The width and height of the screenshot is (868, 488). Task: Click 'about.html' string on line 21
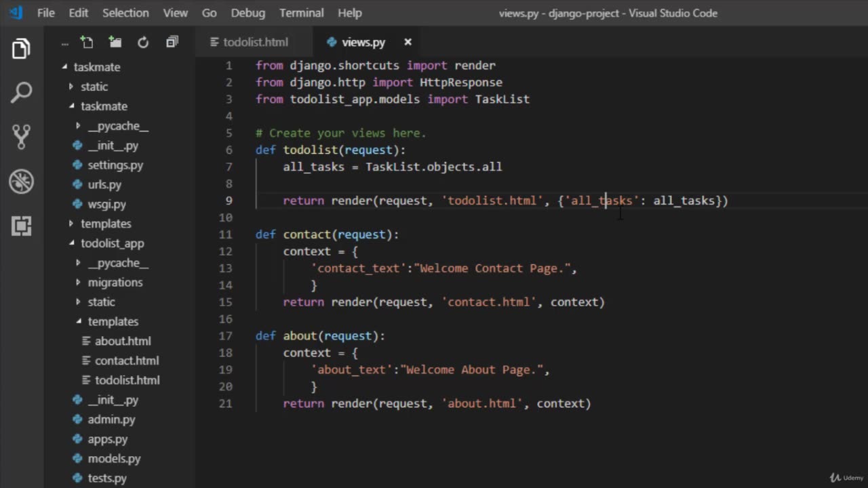coord(482,403)
